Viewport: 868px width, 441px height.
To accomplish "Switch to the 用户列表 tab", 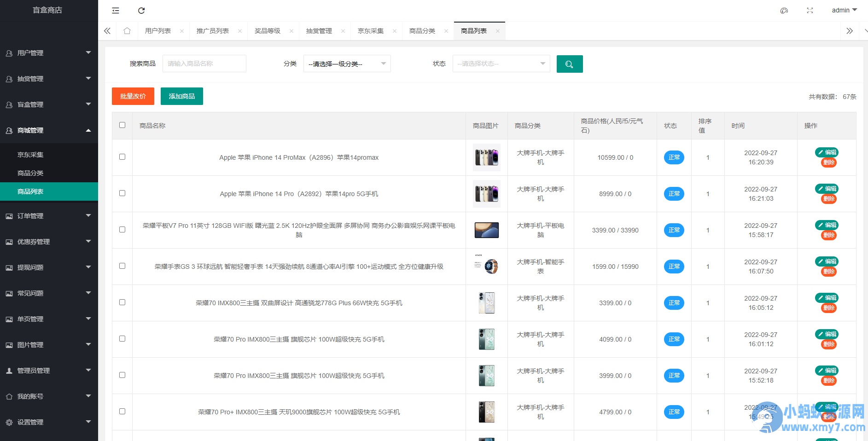I will [158, 31].
